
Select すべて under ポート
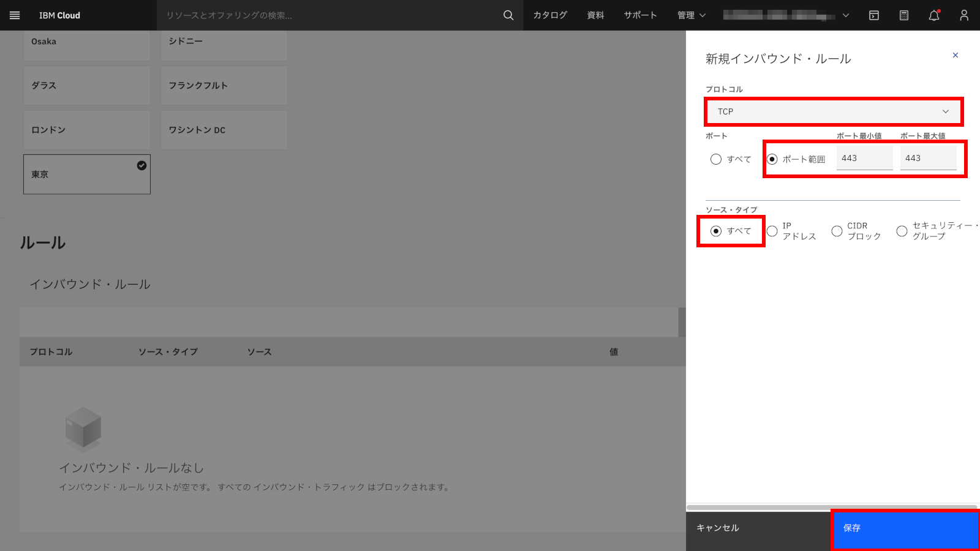(x=715, y=159)
